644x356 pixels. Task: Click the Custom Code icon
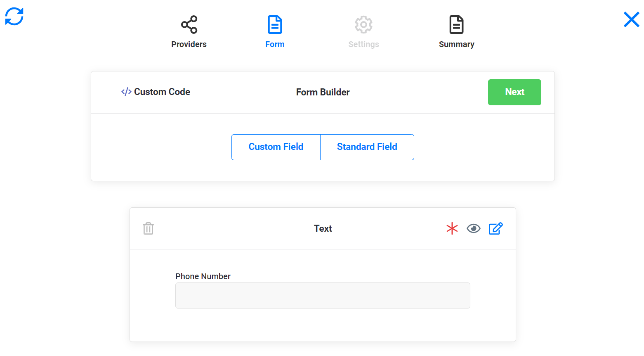[x=126, y=92]
